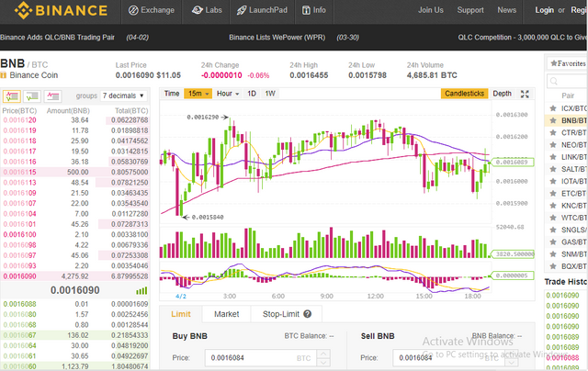Open the News link
The width and height of the screenshot is (588, 371).
point(506,10)
